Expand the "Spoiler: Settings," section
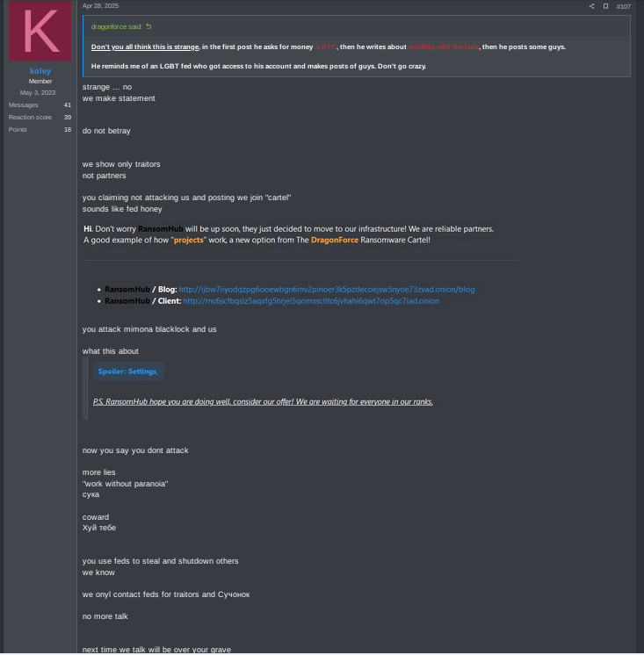 [x=128, y=371]
